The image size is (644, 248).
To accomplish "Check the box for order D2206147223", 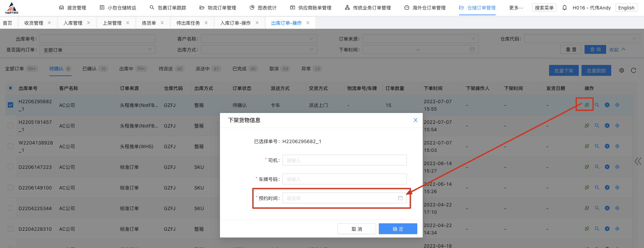I will [10, 167].
